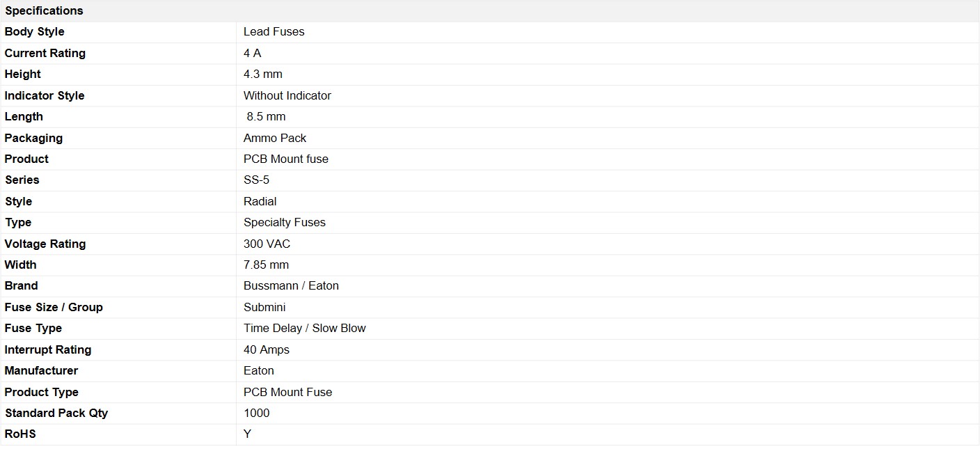Select the Time Delay / Slow Blow value
Screen dimensions: 980x449
point(305,328)
